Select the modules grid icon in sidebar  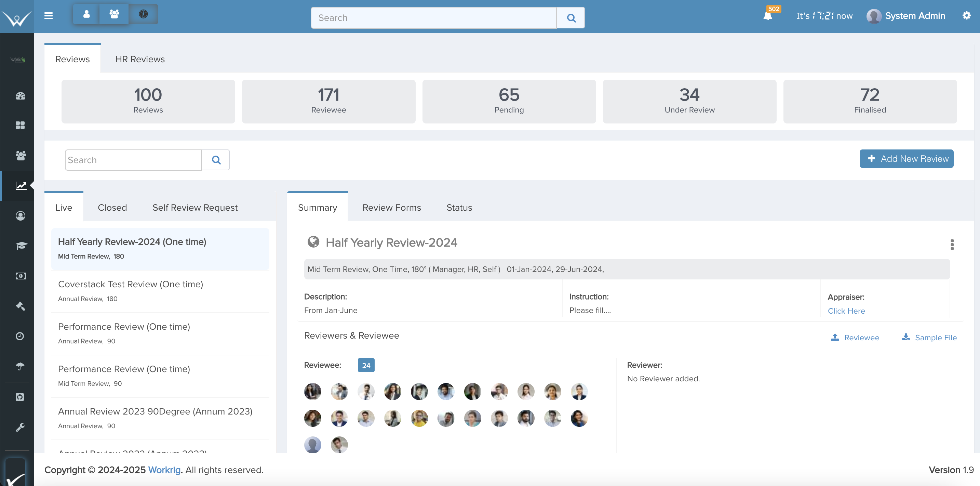pyautogui.click(x=20, y=125)
